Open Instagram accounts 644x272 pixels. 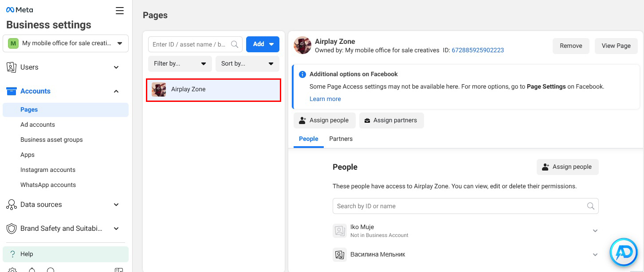point(48,170)
